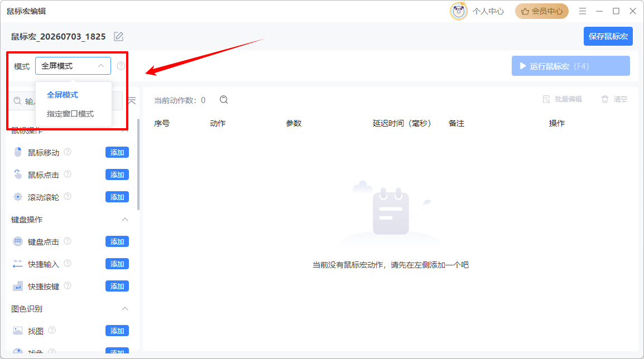644x359 pixels.
Task: Click the 找图 picture icon
Action: 18,331
